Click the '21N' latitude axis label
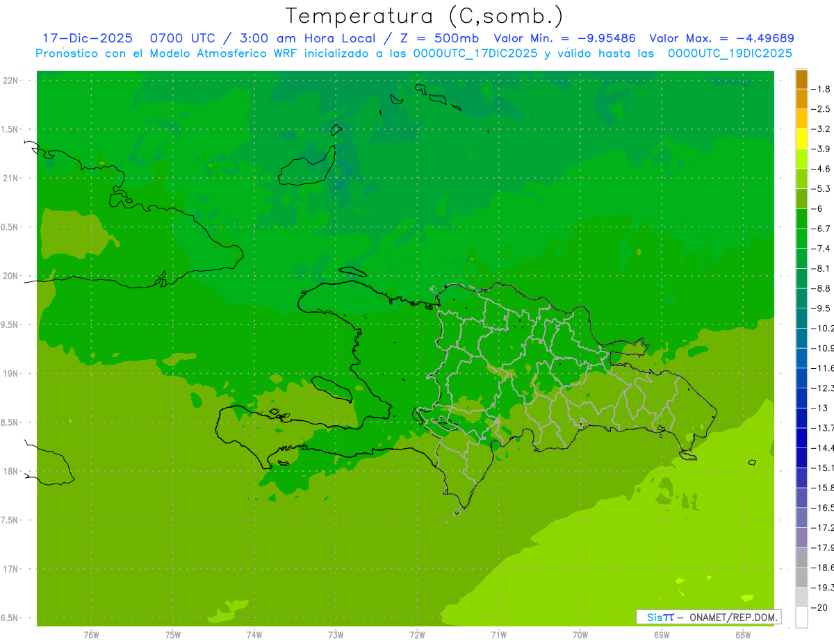The height and width of the screenshot is (644, 834). click(10, 178)
